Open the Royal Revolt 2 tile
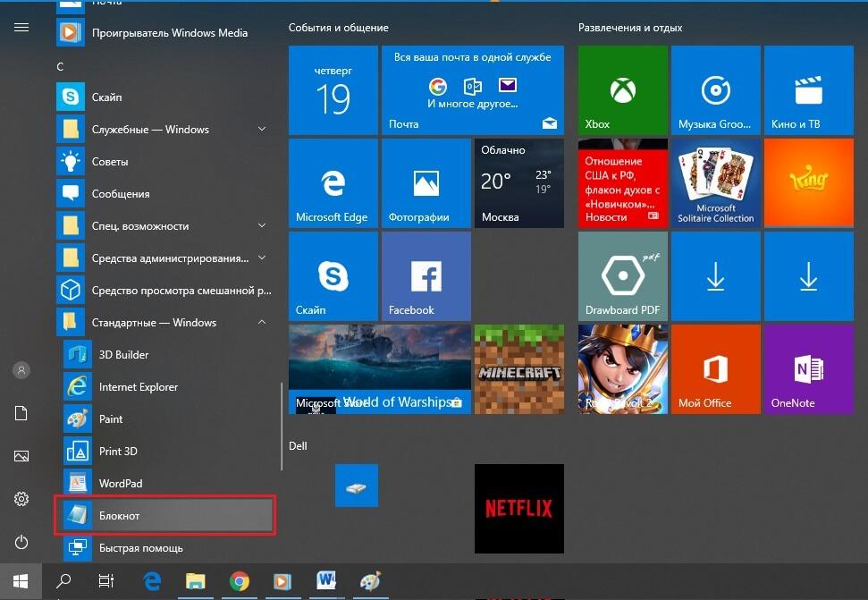 (623, 369)
